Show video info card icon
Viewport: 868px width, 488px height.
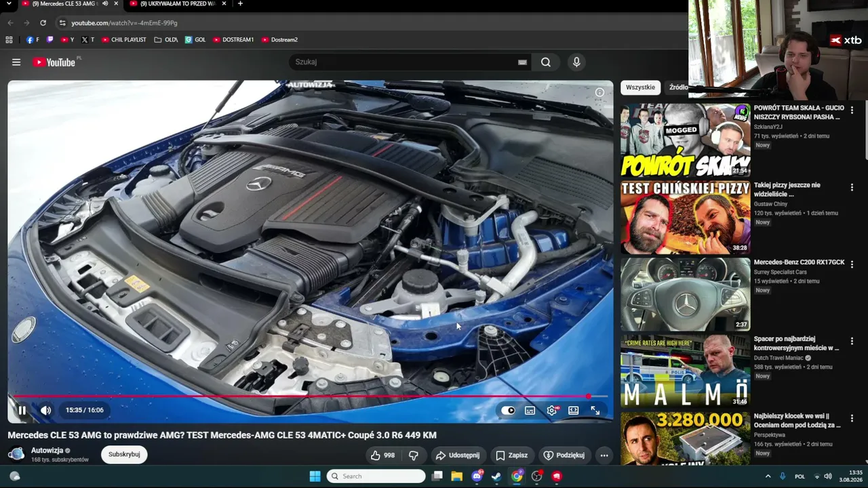click(599, 92)
